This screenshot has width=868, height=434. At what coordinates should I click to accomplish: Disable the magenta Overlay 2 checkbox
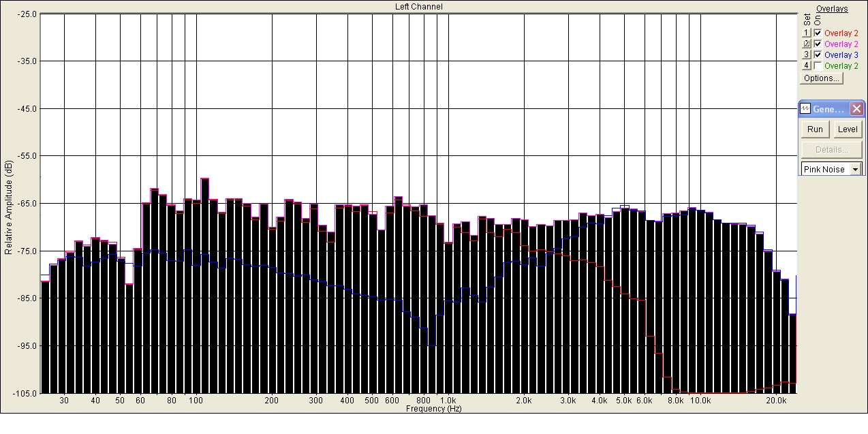(818, 44)
